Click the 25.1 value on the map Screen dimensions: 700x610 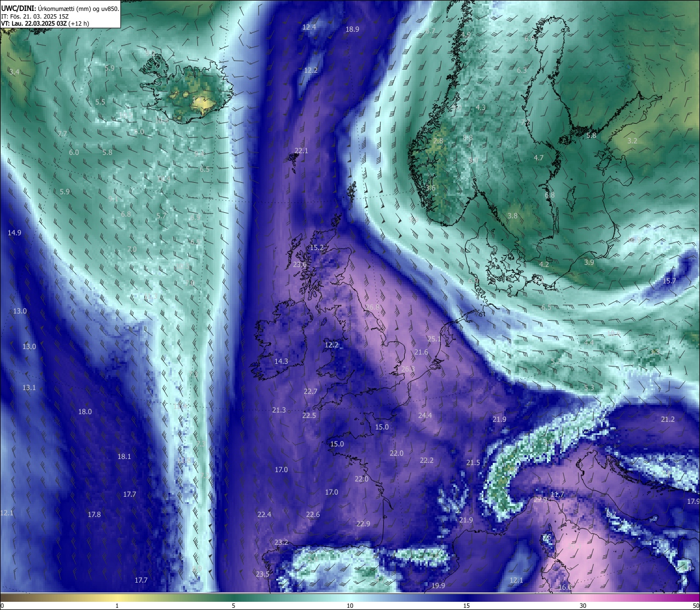click(x=434, y=339)
